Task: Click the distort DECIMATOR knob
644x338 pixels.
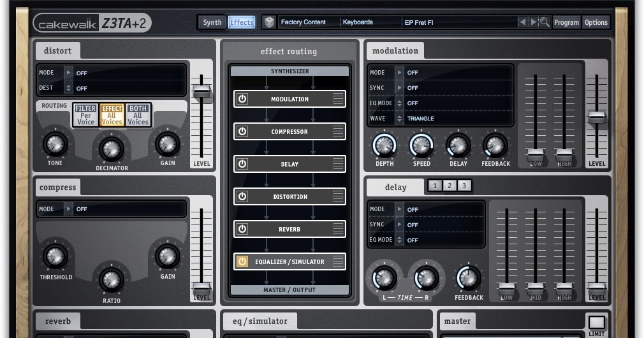Action: (112, 149)
